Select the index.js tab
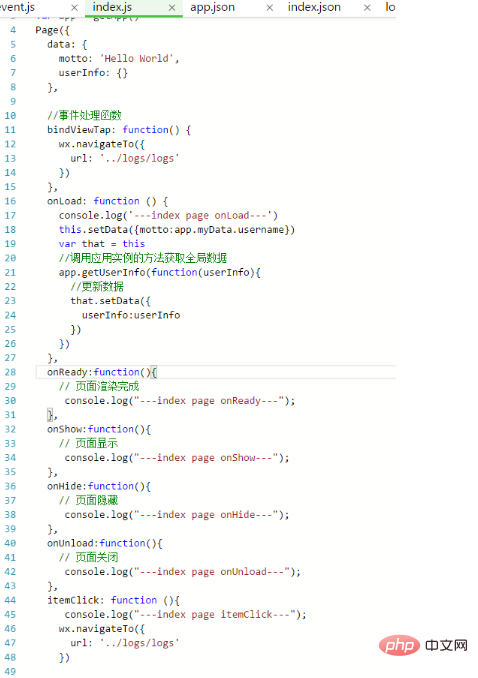 pos(112,7)
